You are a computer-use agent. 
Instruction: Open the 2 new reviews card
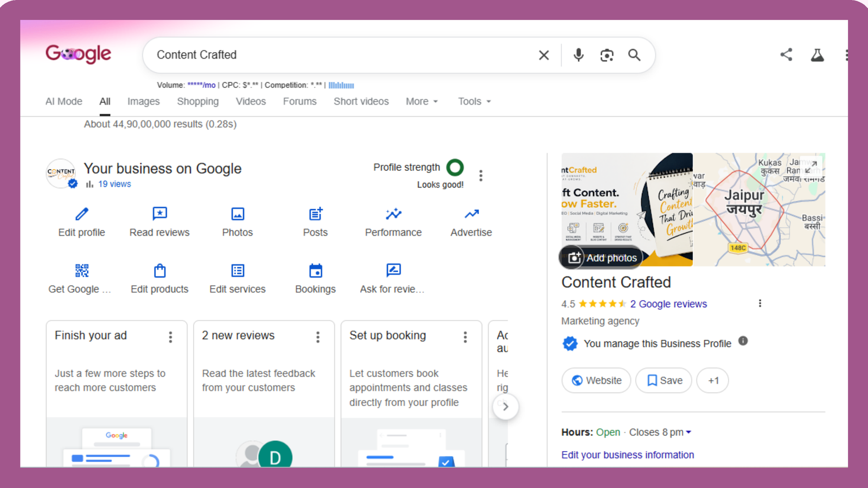pos(264,393)
